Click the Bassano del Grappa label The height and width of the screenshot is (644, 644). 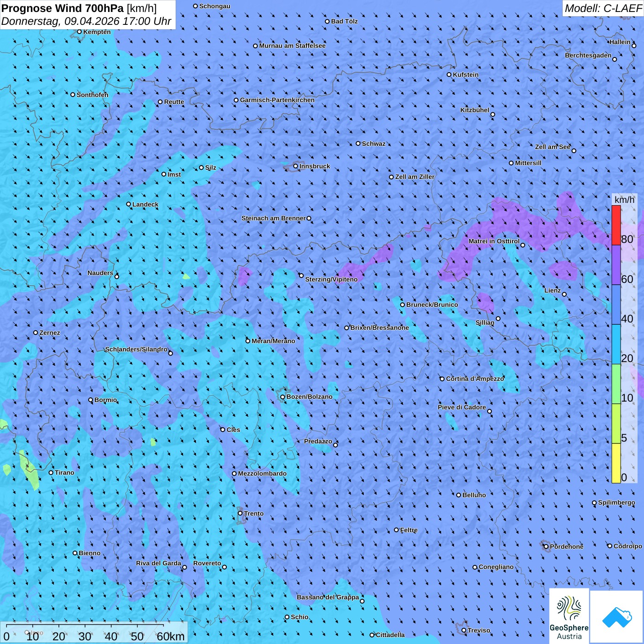[328, 597]
